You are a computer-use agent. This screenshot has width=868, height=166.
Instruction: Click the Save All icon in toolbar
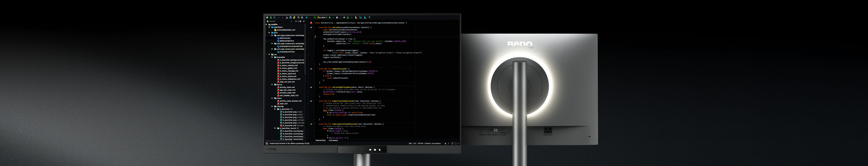(267, 17)
